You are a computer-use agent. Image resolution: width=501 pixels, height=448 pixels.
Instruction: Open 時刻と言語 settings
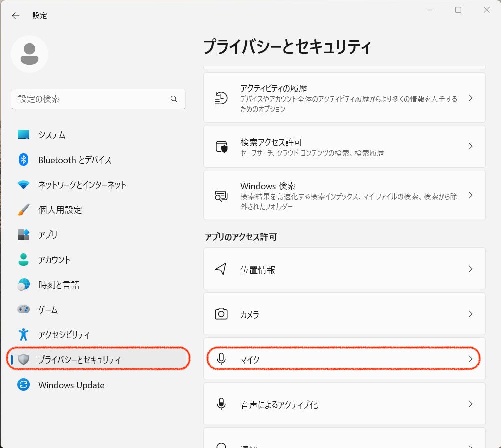click(x=98, y=284)
